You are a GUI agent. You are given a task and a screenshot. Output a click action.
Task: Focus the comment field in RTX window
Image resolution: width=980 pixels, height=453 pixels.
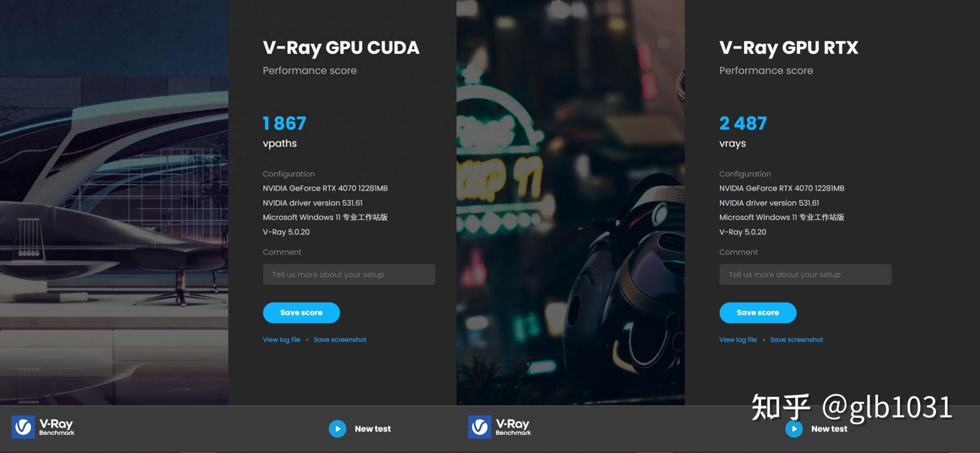(x=805, y=274)
